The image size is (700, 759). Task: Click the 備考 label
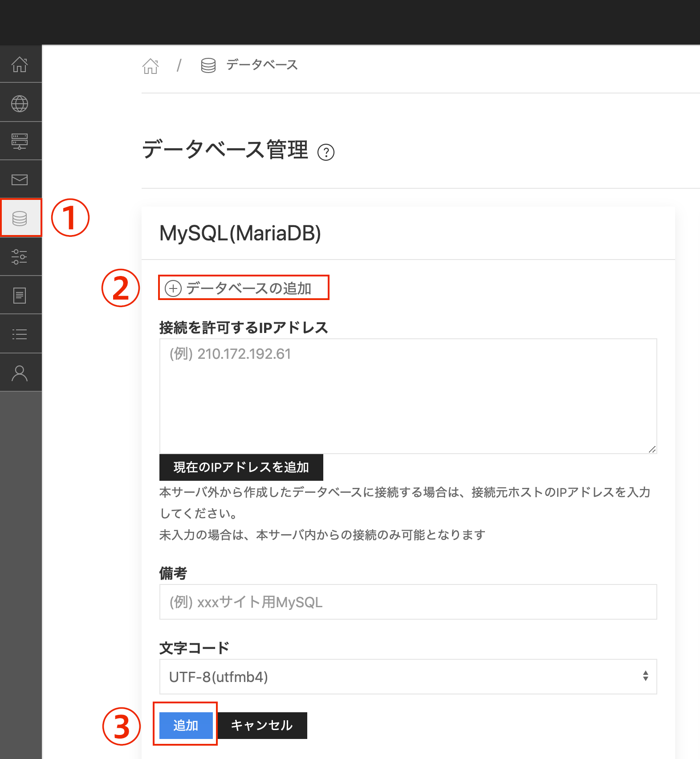coord(173,573)
